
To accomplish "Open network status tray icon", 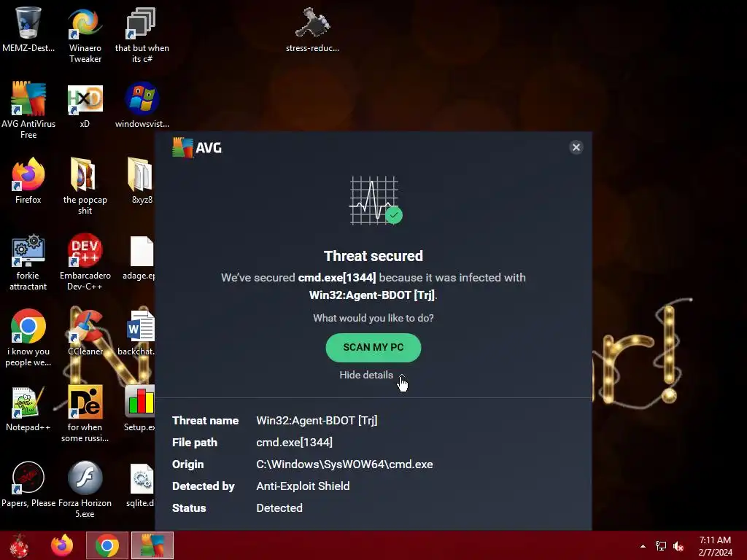I will (661, 546).
